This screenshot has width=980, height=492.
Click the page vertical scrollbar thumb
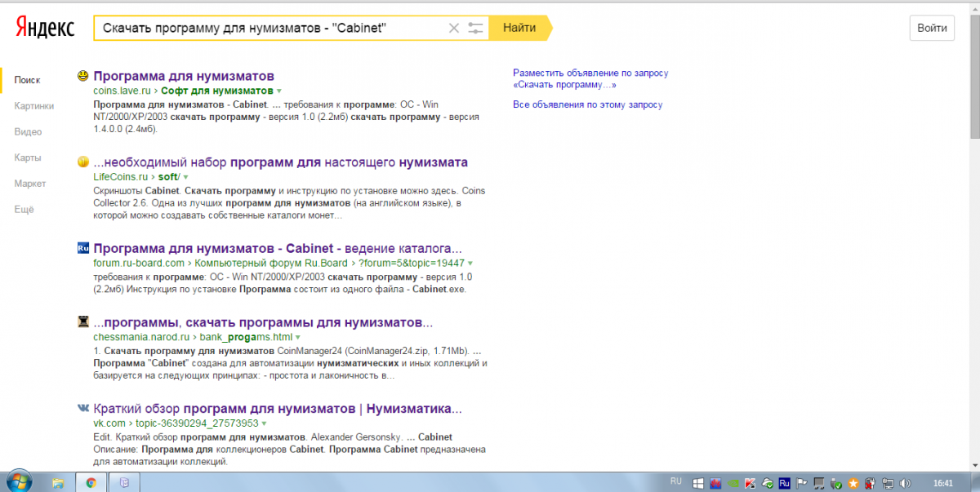(974, 75)
